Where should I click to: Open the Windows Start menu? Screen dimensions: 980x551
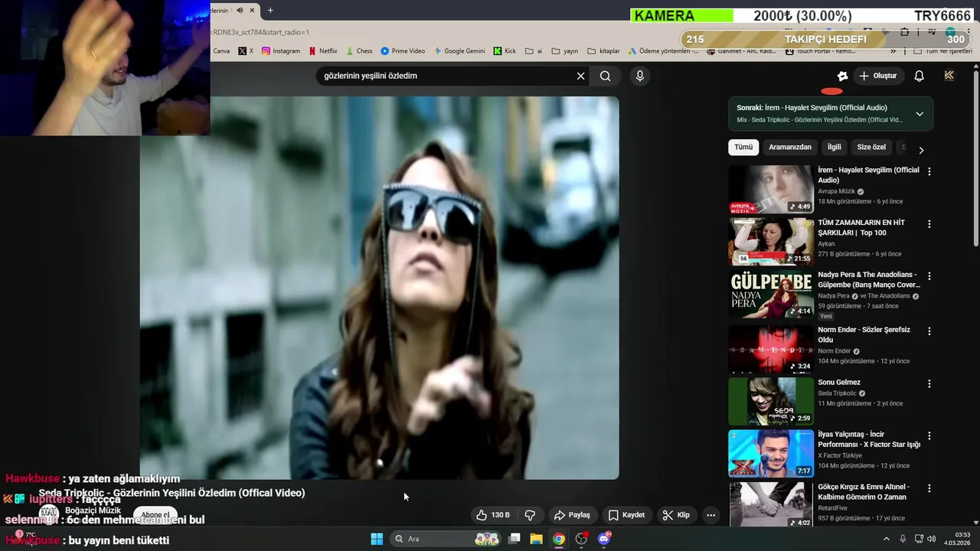point(377,539)
